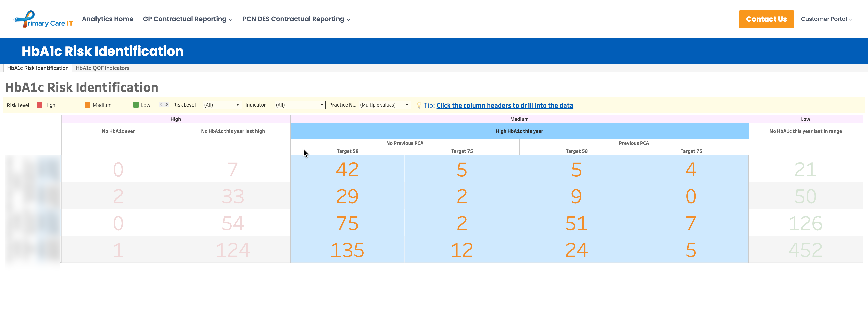The width and height of the screenshot is (868, 318).
Task: Open the Indicator filter dropdown
Action: 300,105
